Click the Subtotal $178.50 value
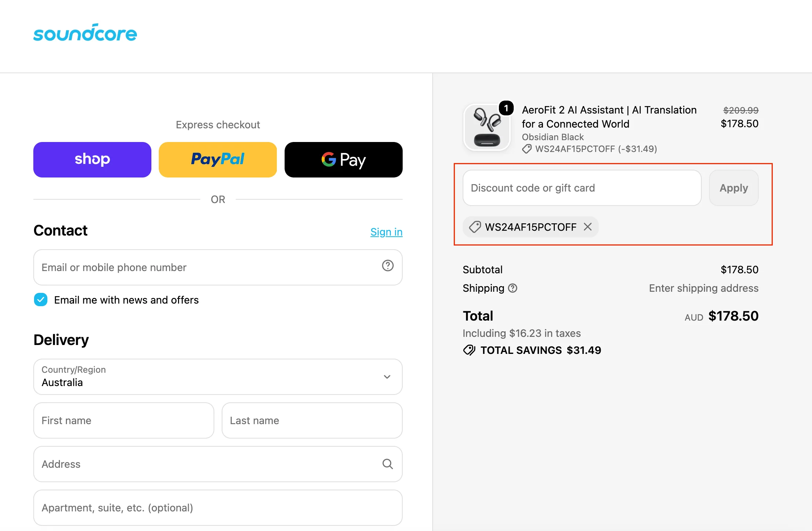812x531 pixels. [x=739, y=270]
